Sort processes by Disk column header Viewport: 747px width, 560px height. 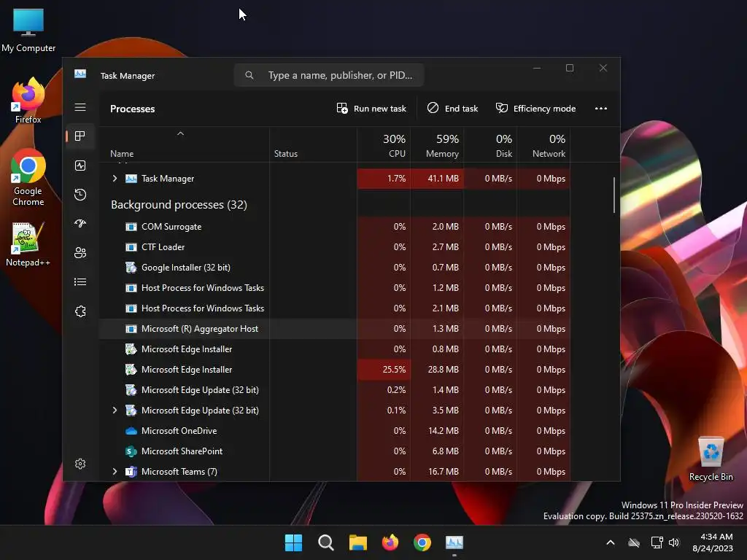click(x=491, y=146)
